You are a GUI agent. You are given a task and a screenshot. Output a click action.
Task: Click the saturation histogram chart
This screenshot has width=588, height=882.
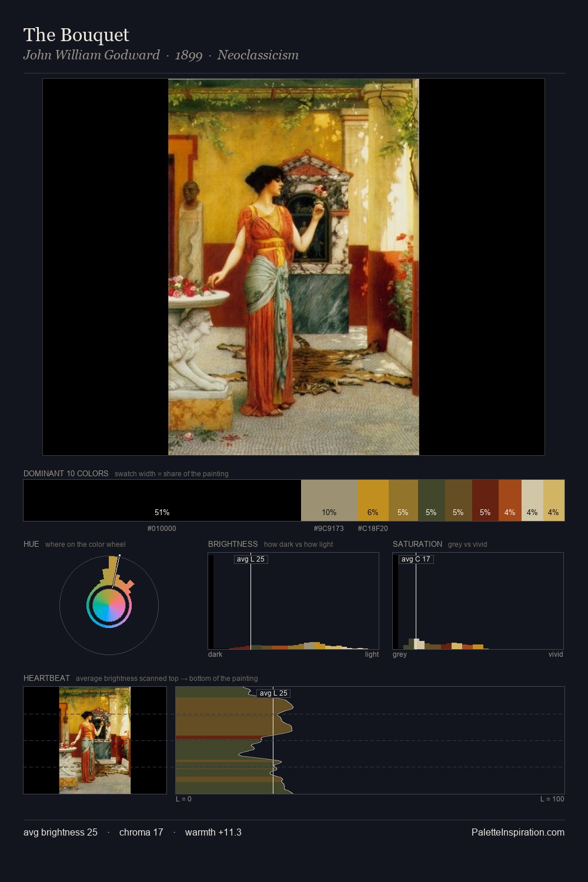tap(478, 601)
